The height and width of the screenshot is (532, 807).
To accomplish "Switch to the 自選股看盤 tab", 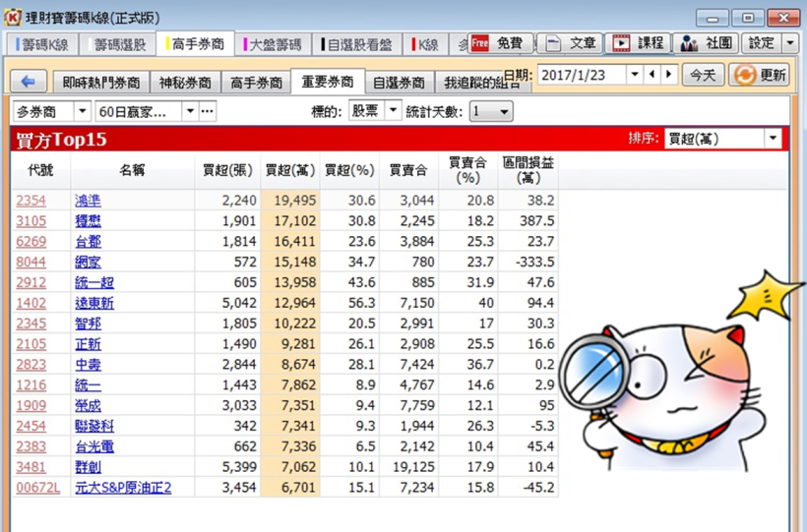I will tap(357, 45).
